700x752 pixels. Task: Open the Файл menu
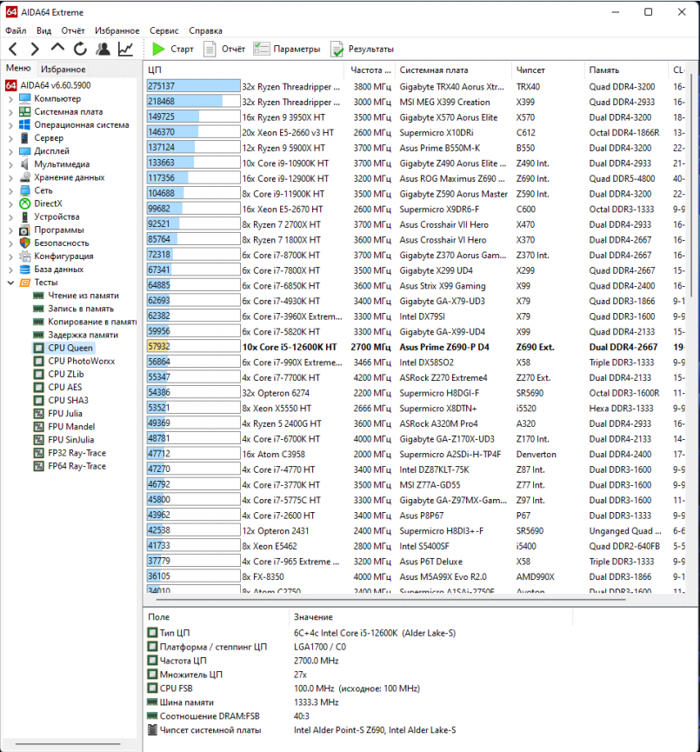(x=16, y=30)
